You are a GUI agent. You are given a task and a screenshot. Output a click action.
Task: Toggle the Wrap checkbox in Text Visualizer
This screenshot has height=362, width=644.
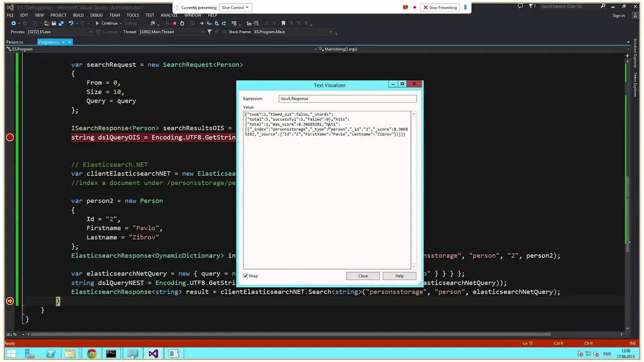coord(246,276)
